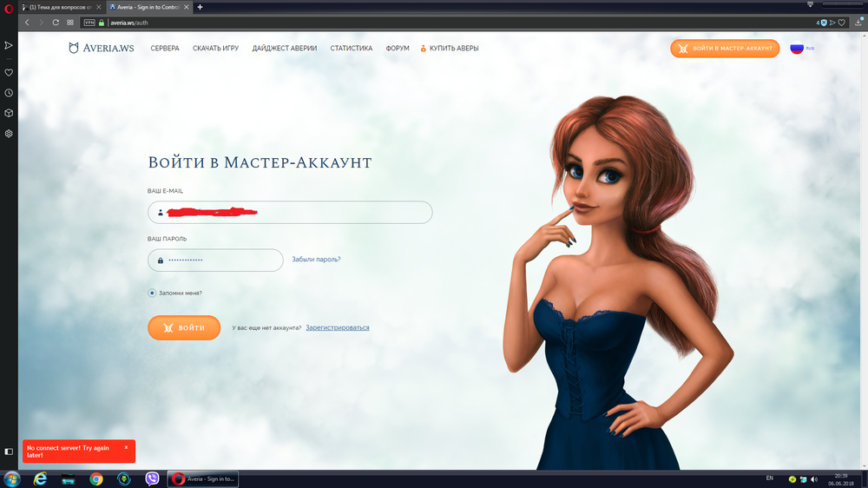
Task: Click the Speed Dial grid icon
Action: [69, 23]
